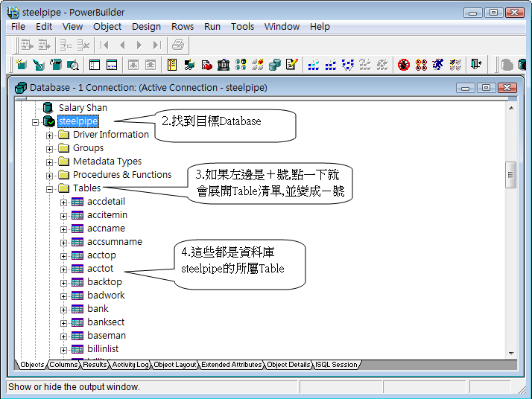Expand the Procedures & Functions folder
This screenshot has width=532, height=399.
pyautogui.click(x=49, y=176)
